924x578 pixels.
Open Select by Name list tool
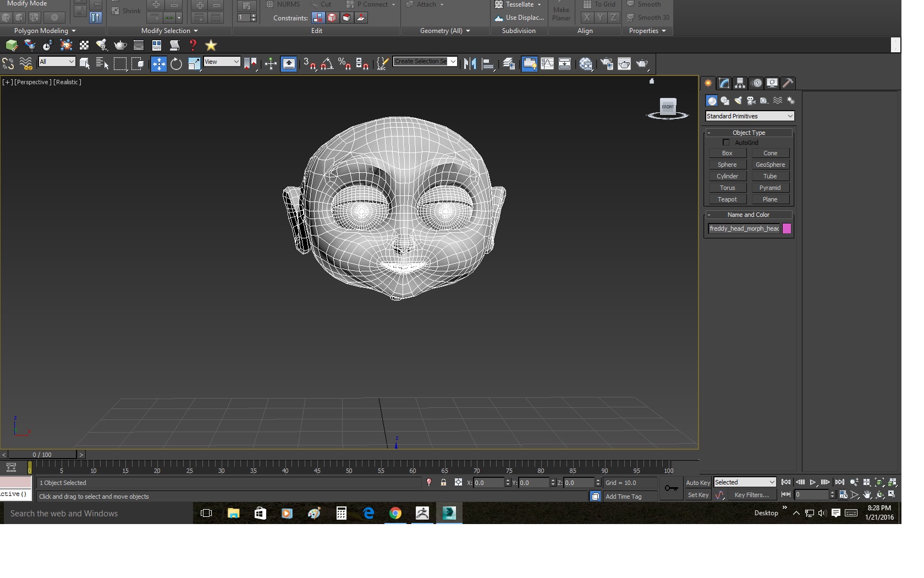[102, 64]
